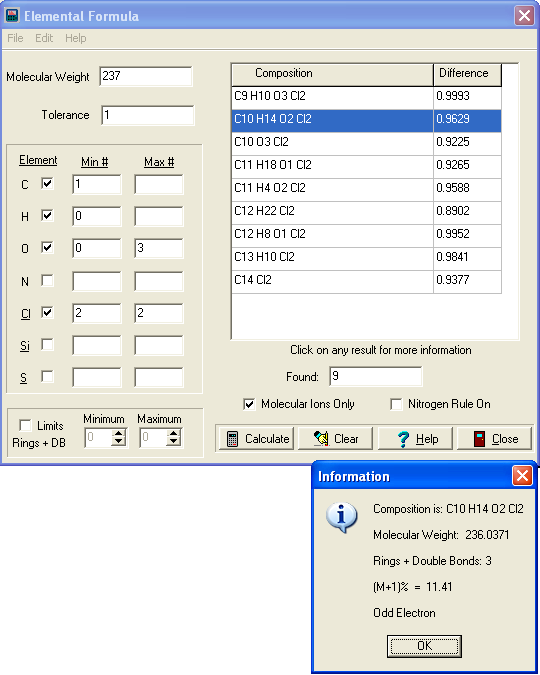Sort by the Difference column header
This screenshot has width=540, height=675.
click(x=467, y=74)
